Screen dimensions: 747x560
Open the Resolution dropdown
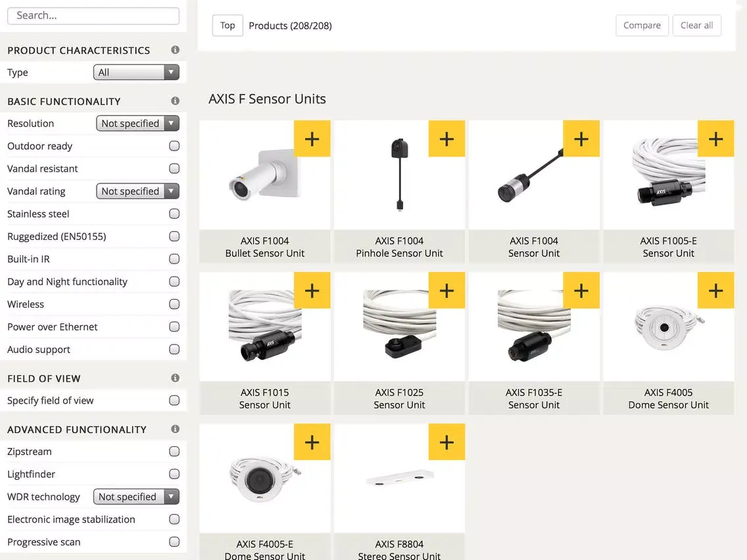137,124
